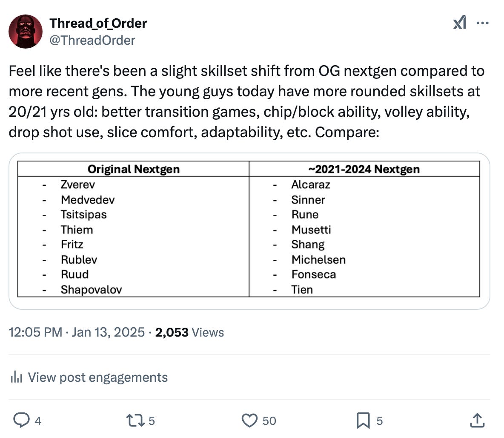Open the Nextgen comparison table image
The image size is (504, 438).
coord(249,231)
